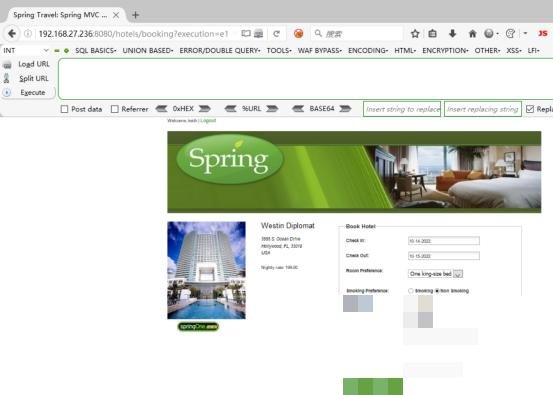553x395 pixels.
Task: Click the Westin Diplomat hotel photo
Action: (x=207, y=270)
